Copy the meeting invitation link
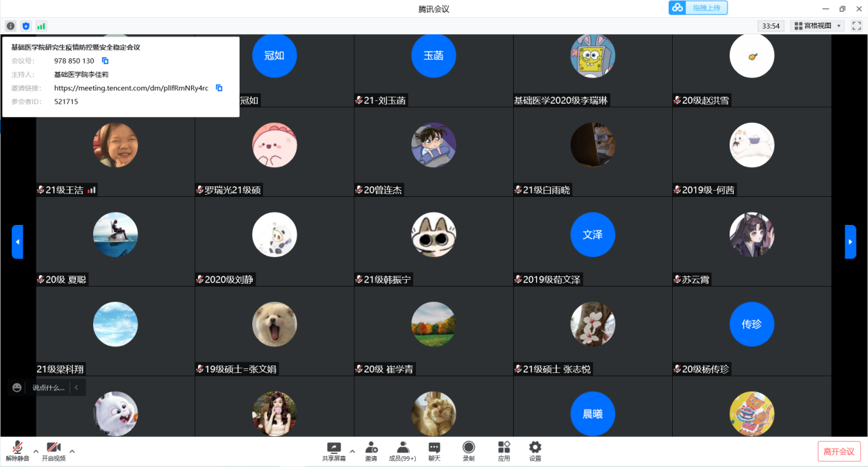 tap(219, 88)
